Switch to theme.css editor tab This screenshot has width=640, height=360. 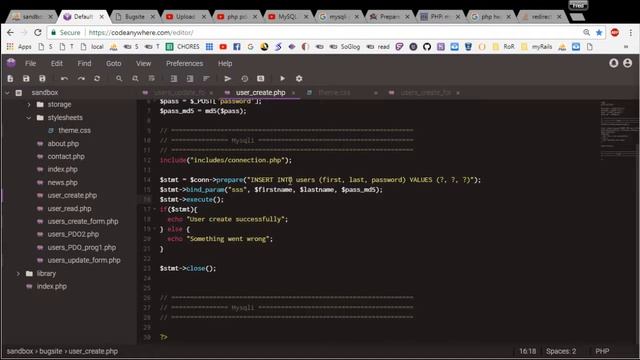pyautogui.click(x=334, y=93)
